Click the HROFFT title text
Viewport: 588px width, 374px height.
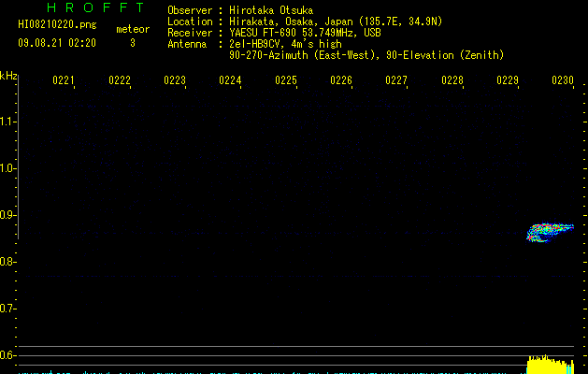95,7
